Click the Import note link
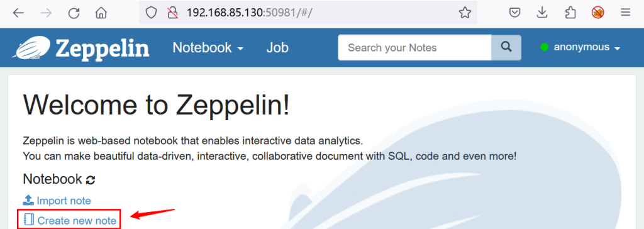The width and height of the screenshot is (644, 229). 57,201
